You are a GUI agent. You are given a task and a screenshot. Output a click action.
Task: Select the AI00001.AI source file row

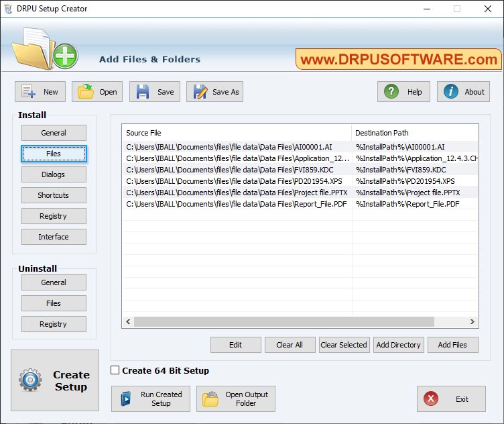[237, 147]
